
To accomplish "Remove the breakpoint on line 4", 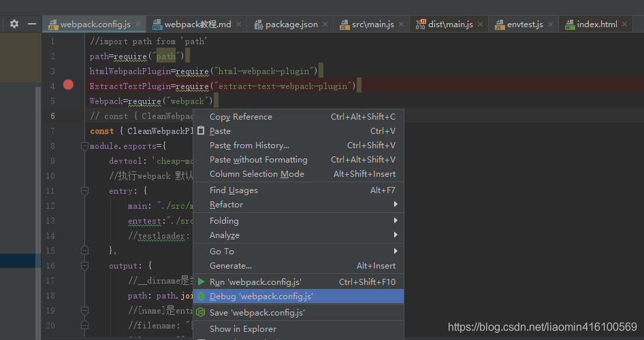I will click(x=68, y=85).
